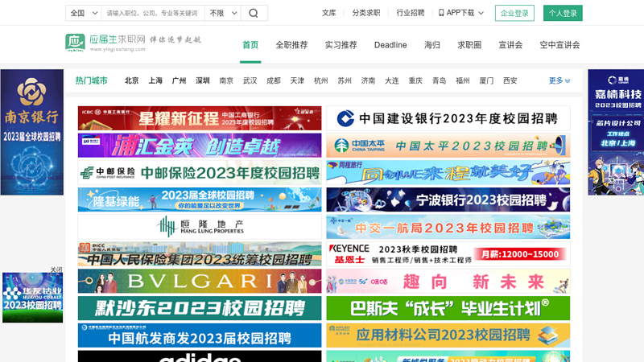Image resolution: width=644 pixels, height=362 pixels.
Task: Choose 大连 in hot cities
Action: pos(392,80)
